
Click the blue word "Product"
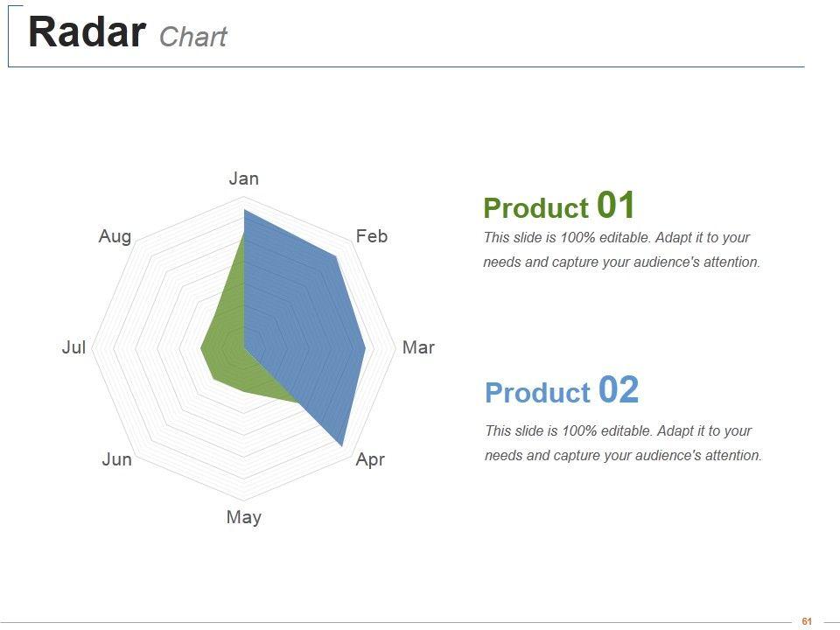[x=537, y=393]
